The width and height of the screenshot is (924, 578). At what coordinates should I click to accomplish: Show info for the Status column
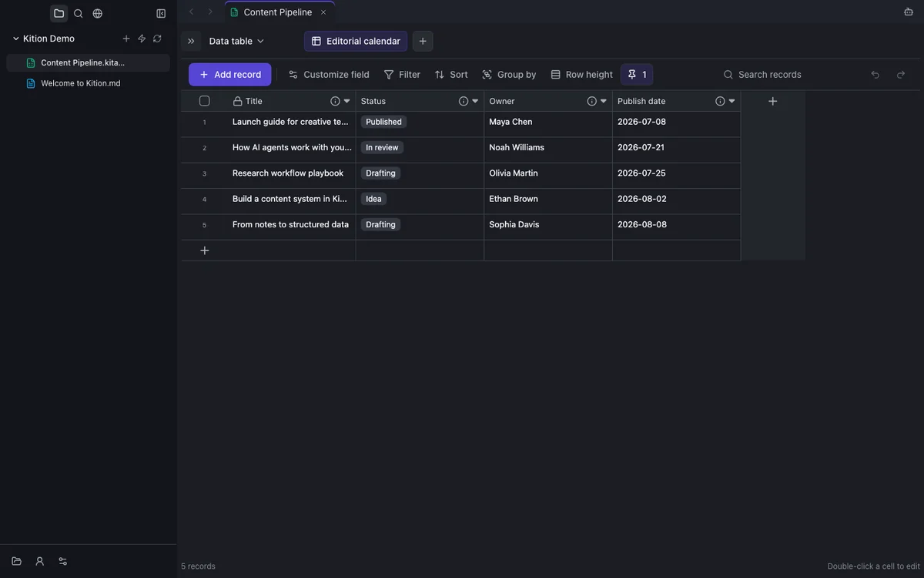[x=464, y=101]
